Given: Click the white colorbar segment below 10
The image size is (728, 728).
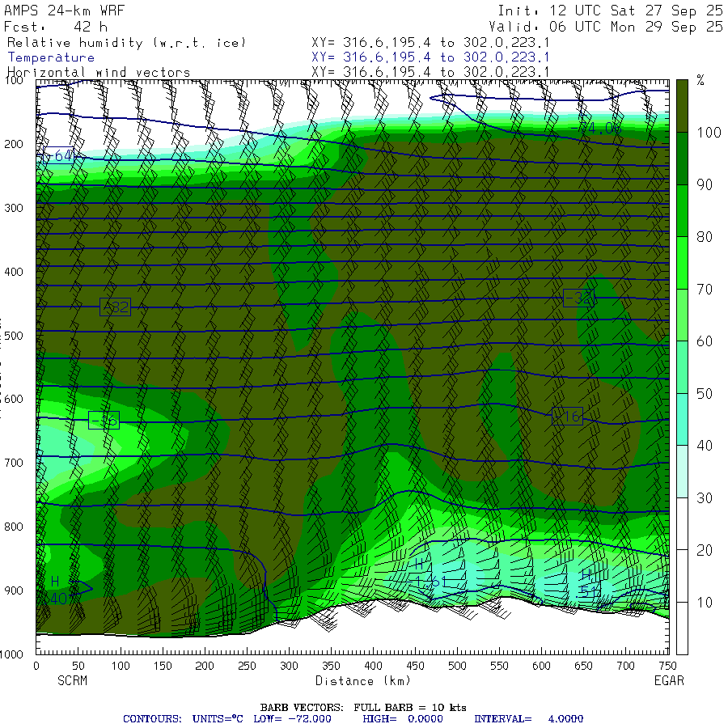Looking at the screenshot, I should [x=682, y=628].
